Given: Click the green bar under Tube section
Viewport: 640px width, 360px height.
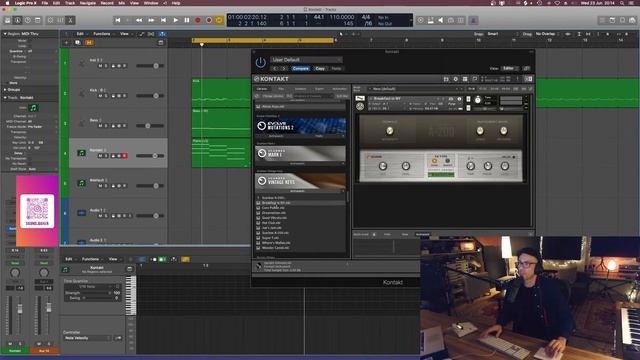Looking at the screenshot, I should tap(441, 175).
